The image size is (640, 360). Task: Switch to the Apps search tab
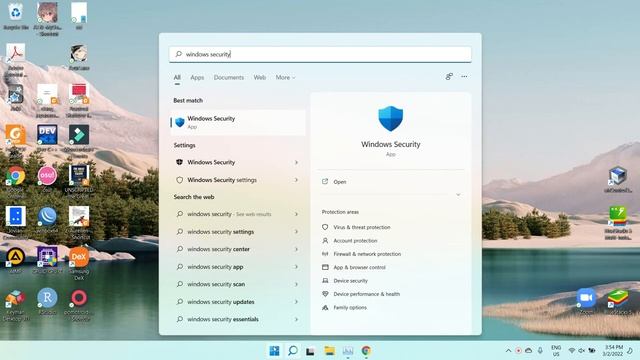(197, 77)
